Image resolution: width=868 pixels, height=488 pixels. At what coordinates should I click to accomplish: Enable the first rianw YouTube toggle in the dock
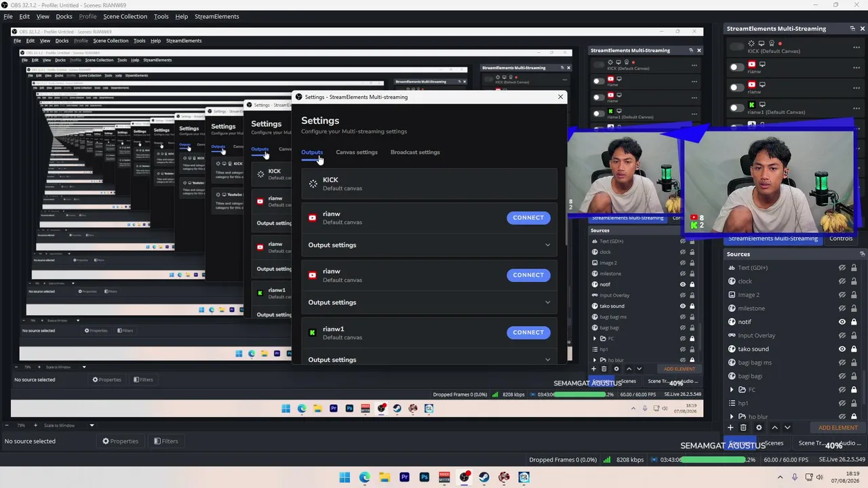pyautogui.click(x=737, y=67)
